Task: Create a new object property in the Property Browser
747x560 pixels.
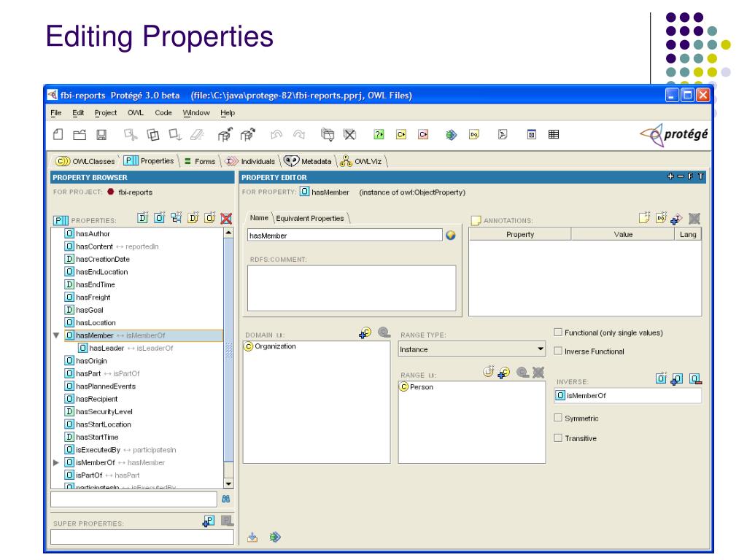Action: 160,218
